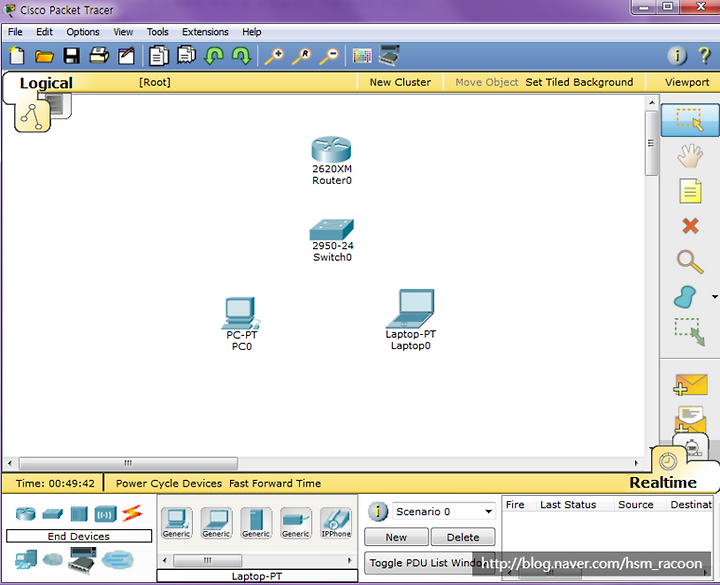Open the drawing palette icon
Screen dimensions: 720x585
coord(362,56)
